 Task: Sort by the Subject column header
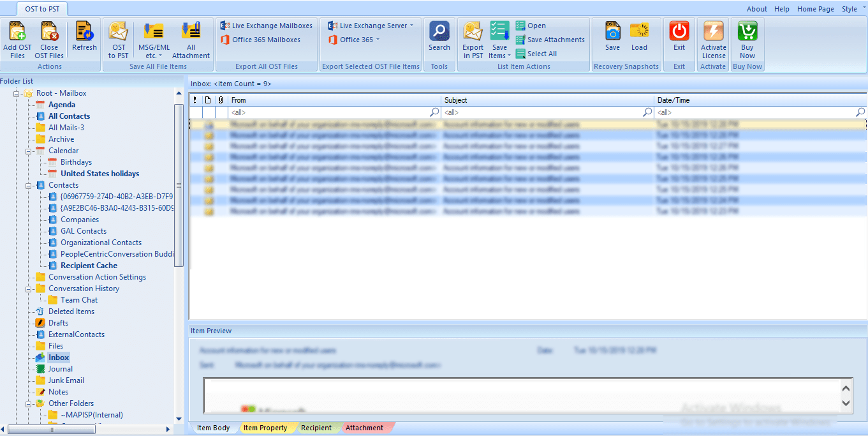click(548, 100)
